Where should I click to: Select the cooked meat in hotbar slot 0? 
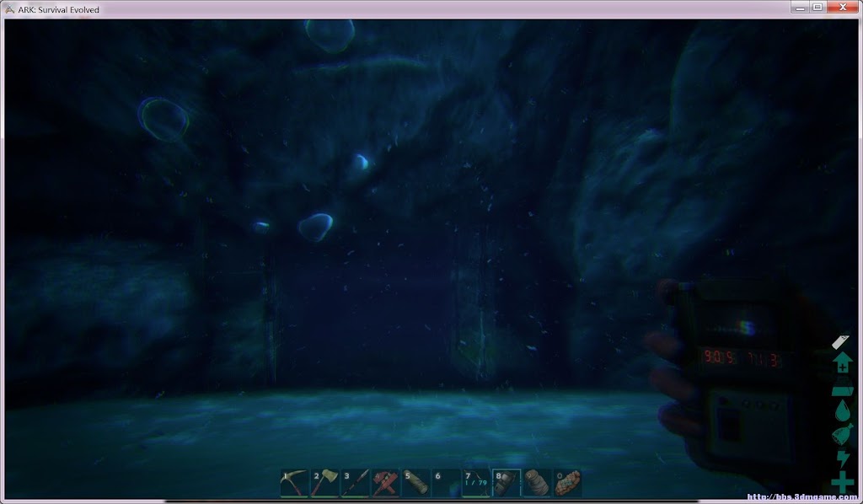[567, 483]
